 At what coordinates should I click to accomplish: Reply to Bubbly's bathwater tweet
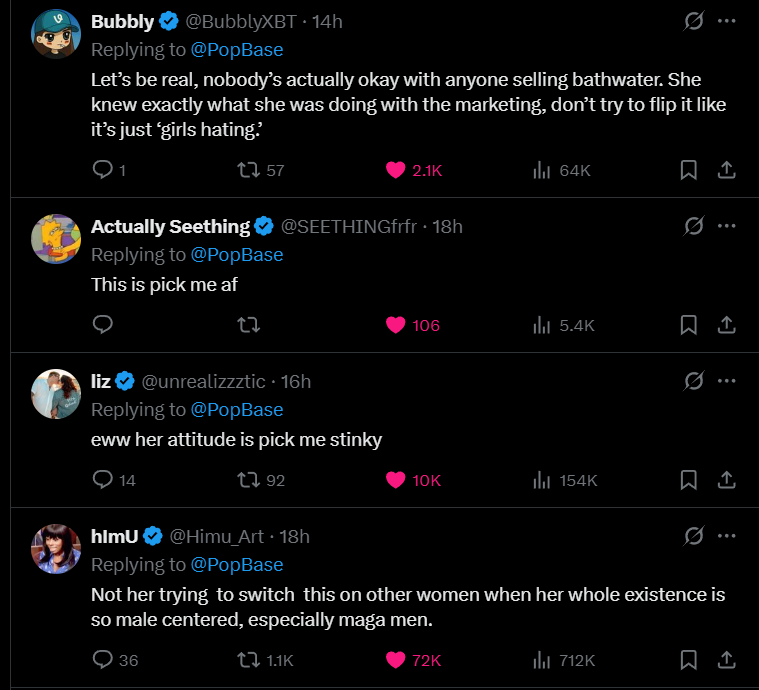click(102, 170)
